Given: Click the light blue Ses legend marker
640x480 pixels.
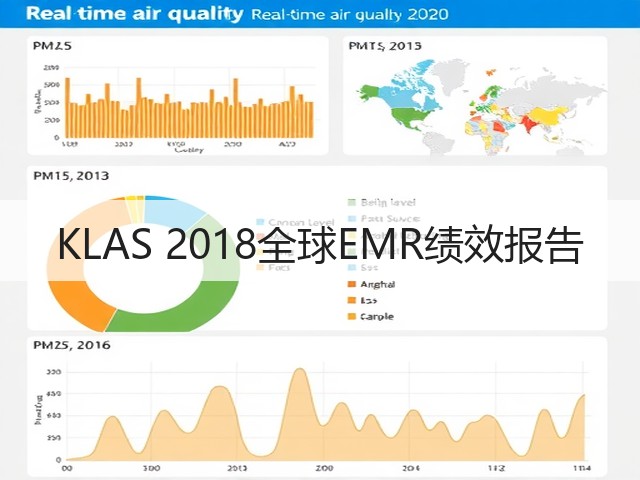Looking at the screenshot, I should pyautogui.click(x=351, y=268).
